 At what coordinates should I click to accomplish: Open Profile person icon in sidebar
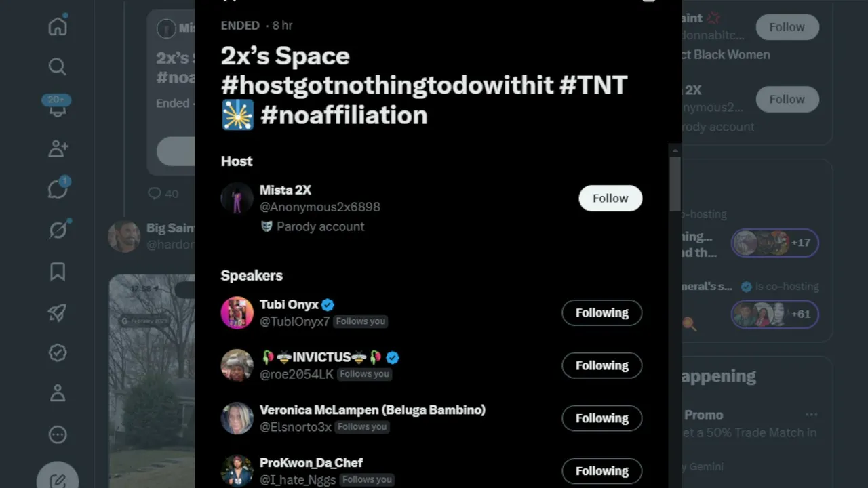[x=58, y=393]
